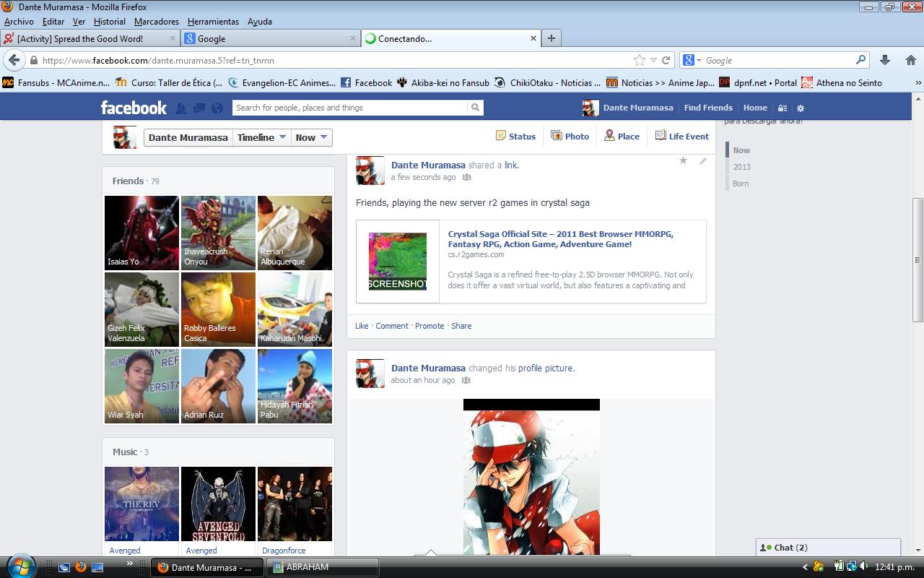Switch to the Google tab
The width and height of the screenshot is (924, 578).
pos(269,38)
